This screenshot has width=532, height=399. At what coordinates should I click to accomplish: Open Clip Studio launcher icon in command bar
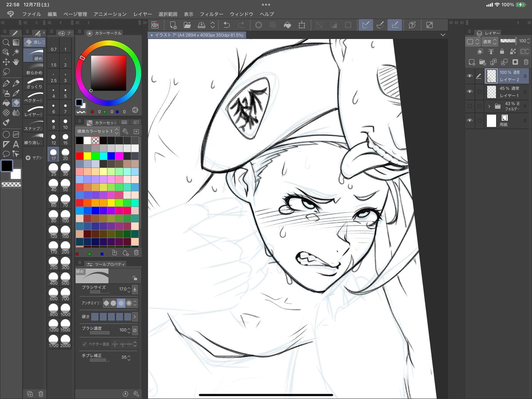[155, 25]
